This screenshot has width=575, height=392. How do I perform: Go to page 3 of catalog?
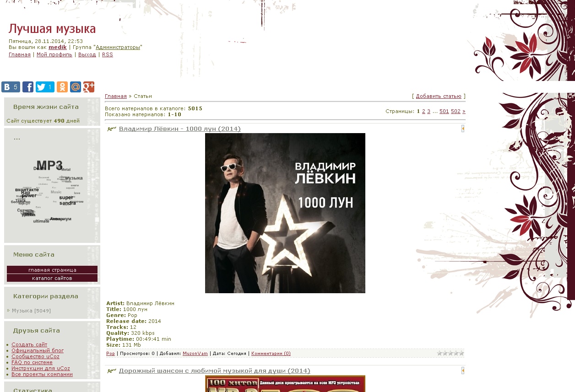pos(429,111)
